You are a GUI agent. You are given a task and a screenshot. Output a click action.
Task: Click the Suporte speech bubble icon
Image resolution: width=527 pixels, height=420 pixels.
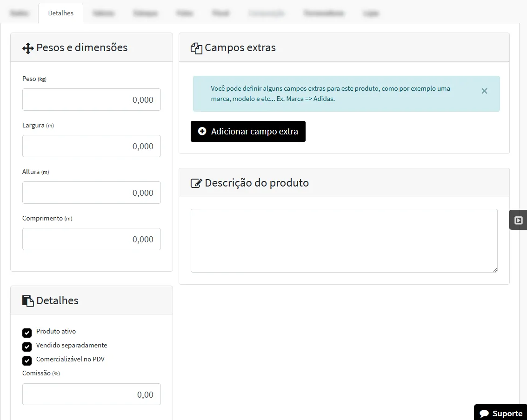coord(484,413)
